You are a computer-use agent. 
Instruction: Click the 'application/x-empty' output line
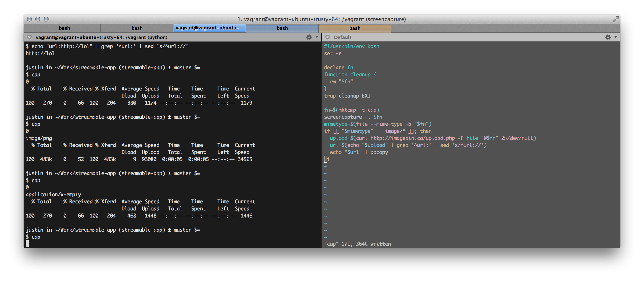click(x=53, y=194)
